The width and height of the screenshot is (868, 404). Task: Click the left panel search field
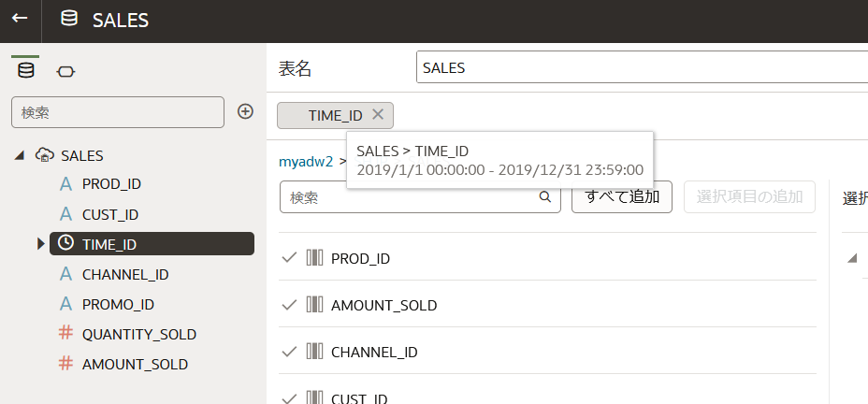(117, 112)
